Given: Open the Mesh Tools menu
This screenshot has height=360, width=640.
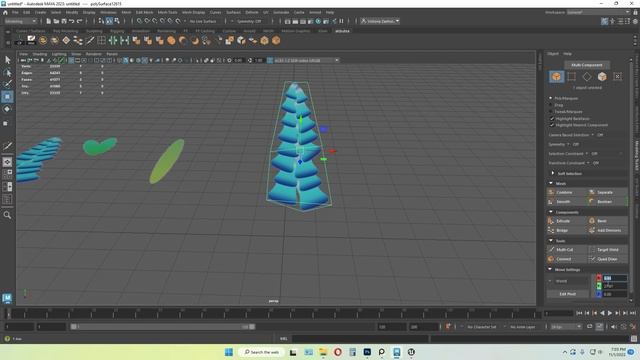Looking at the screenshot, I should click(167, 13).
